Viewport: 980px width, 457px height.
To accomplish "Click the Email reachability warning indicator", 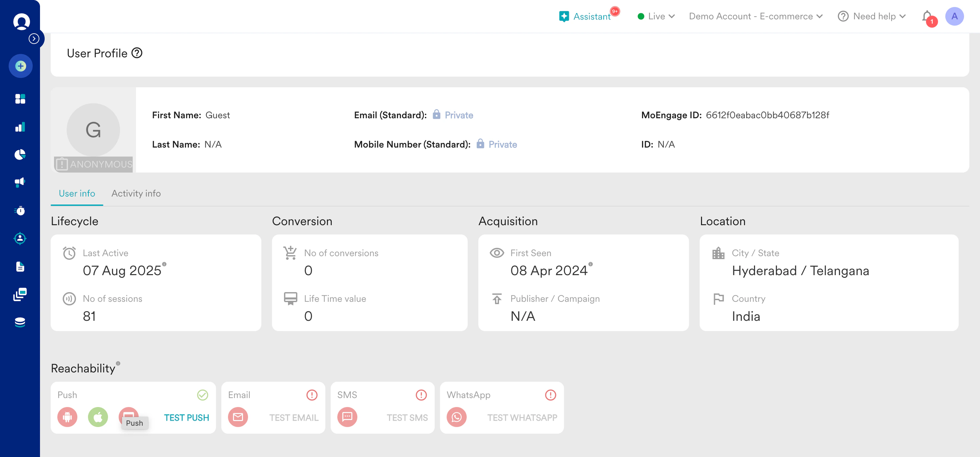I will [312, 395].
